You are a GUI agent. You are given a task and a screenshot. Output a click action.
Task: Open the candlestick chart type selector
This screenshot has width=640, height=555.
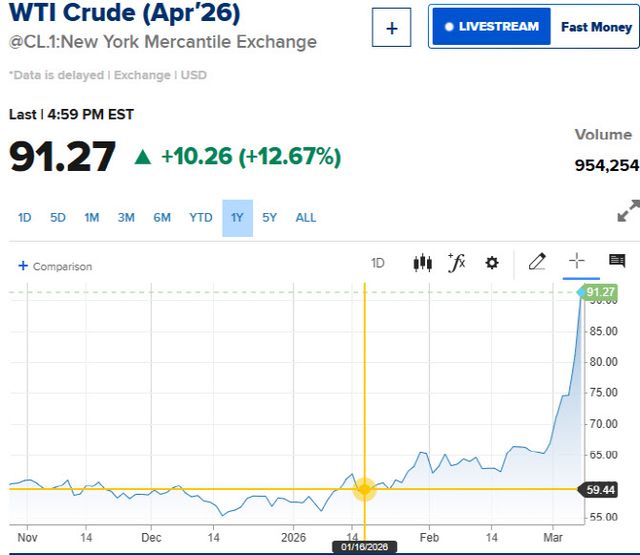422,263
